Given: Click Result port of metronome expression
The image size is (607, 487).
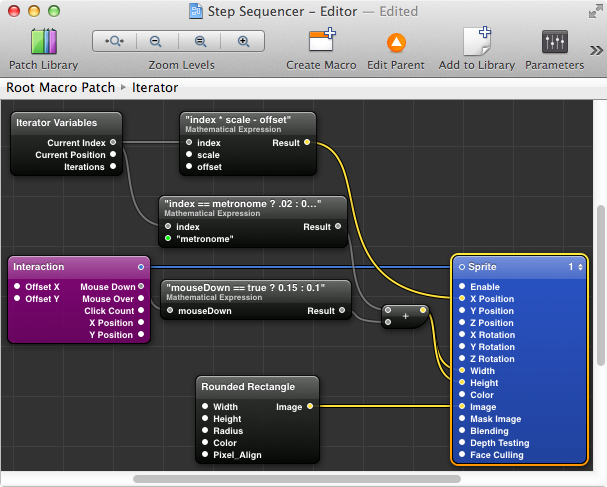Looking at the screenshot, I should [338, 226].
